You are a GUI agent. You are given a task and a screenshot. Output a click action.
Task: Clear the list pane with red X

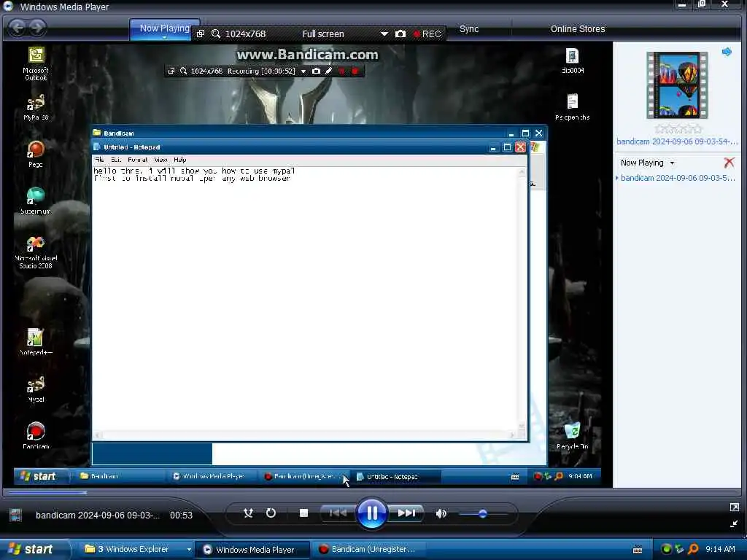click(729, 163)
